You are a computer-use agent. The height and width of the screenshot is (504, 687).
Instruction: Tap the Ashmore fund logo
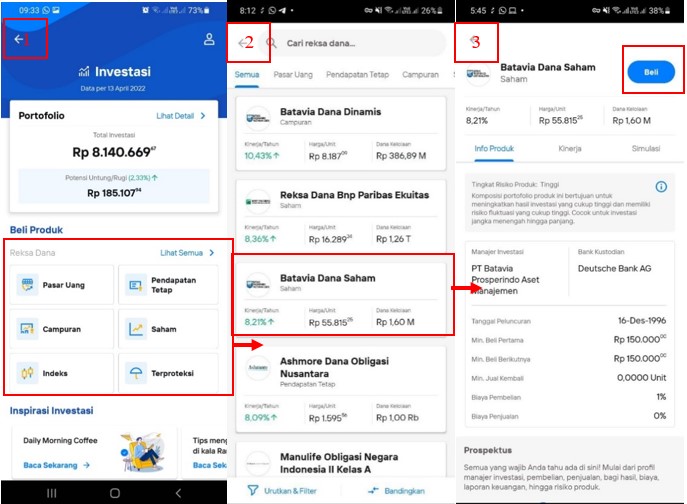click(x=258, y=368)
